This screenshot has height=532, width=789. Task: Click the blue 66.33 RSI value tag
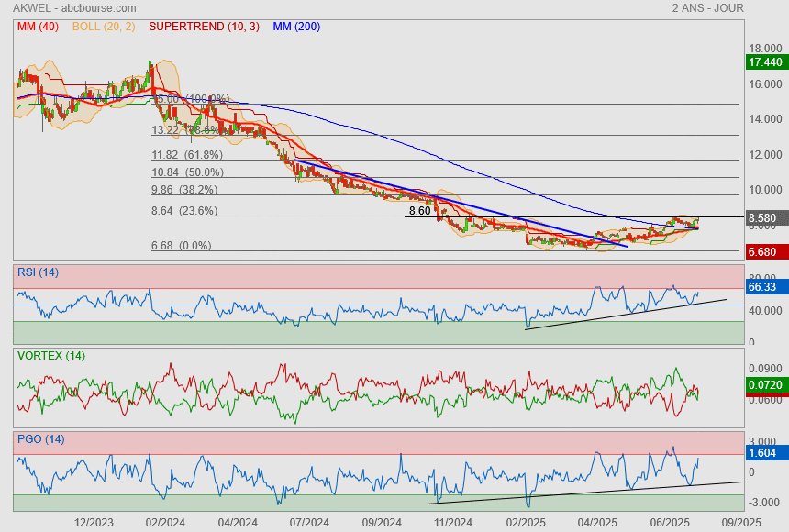[765, 287]
